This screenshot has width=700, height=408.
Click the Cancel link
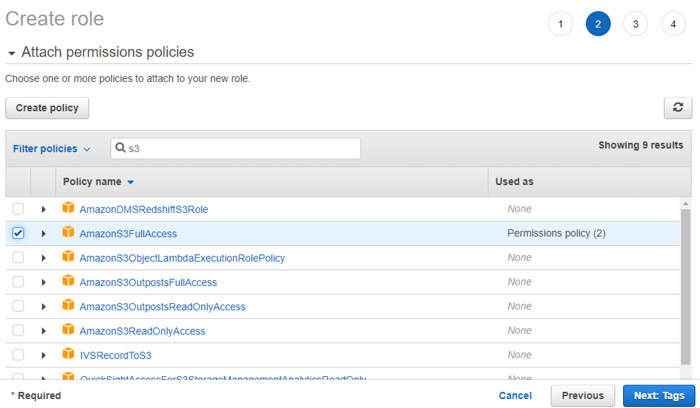coord(515,396)
